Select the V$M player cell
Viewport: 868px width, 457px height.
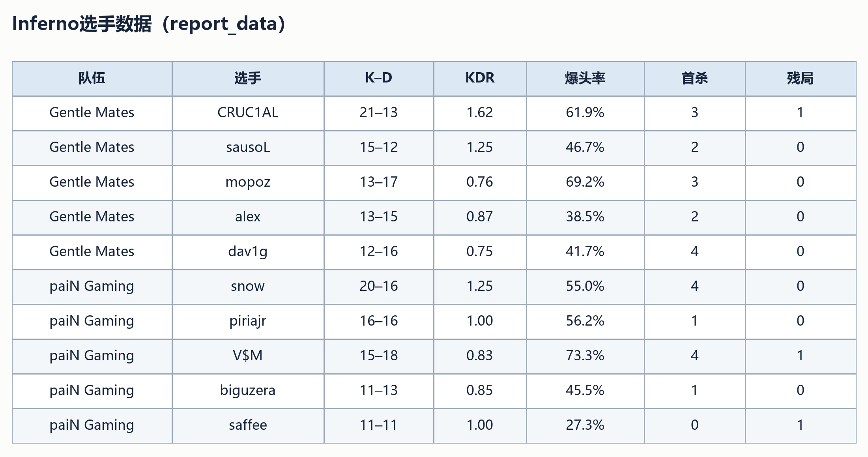click(248, 356)
